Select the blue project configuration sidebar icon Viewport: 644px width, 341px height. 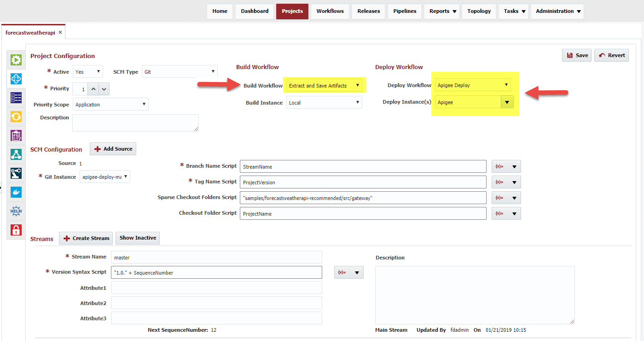pos(16,79)
